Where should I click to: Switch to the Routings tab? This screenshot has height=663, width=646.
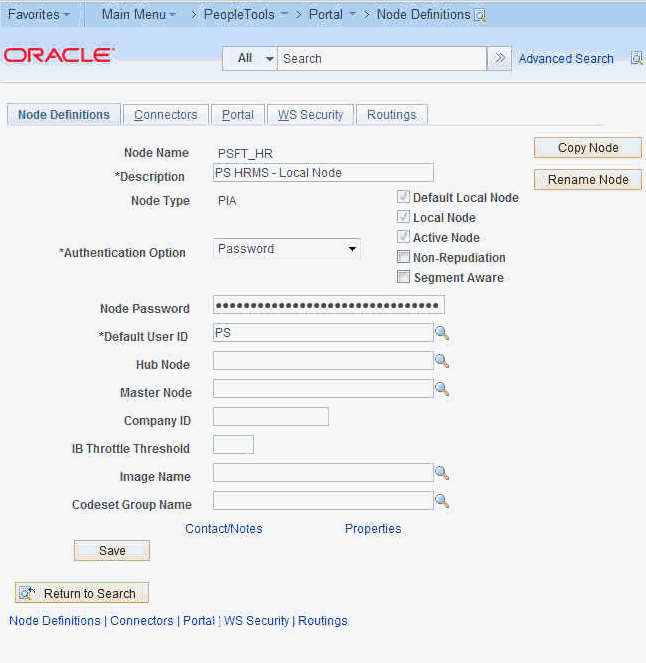pos(392,115)
